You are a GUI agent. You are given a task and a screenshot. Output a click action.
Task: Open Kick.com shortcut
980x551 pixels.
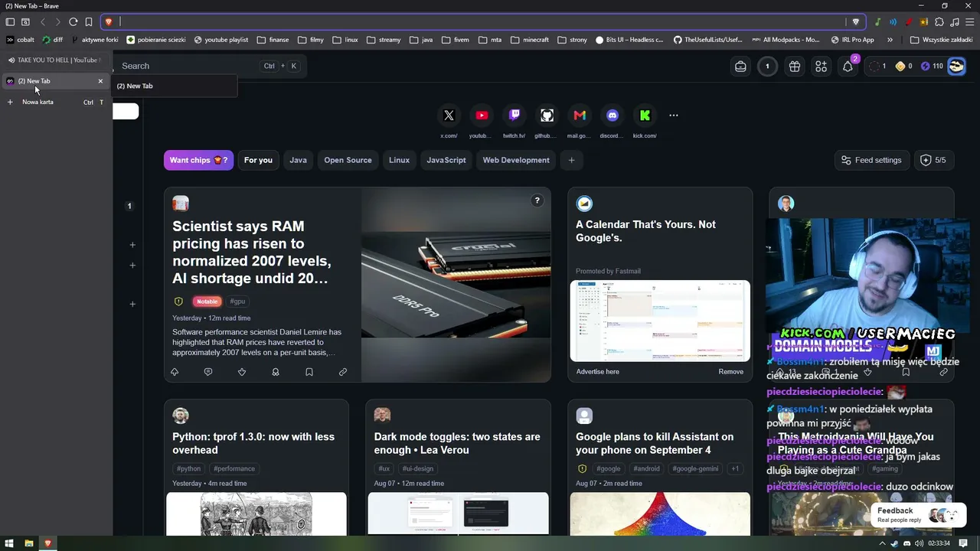[x=645, y=116]
